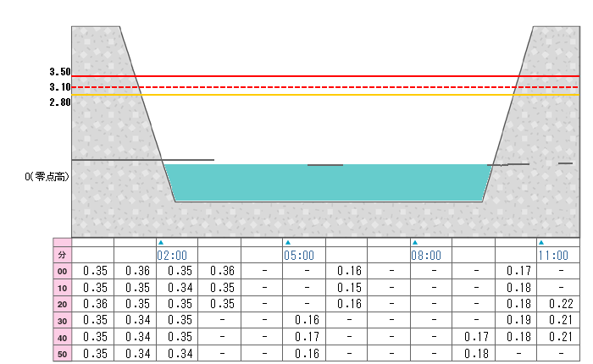Click the 0.22 value in 11:00 column
593x364 pixels.
(558, 304)
